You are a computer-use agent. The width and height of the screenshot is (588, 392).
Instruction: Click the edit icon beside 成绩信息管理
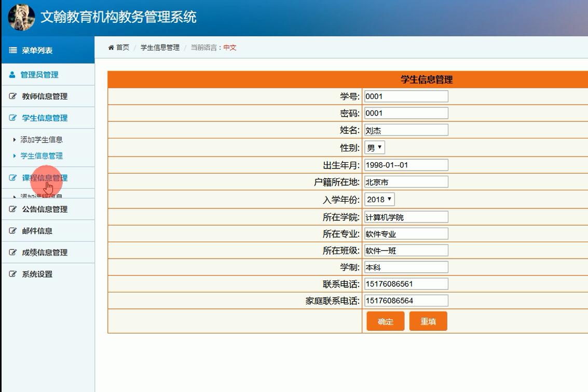click(13, 253)
